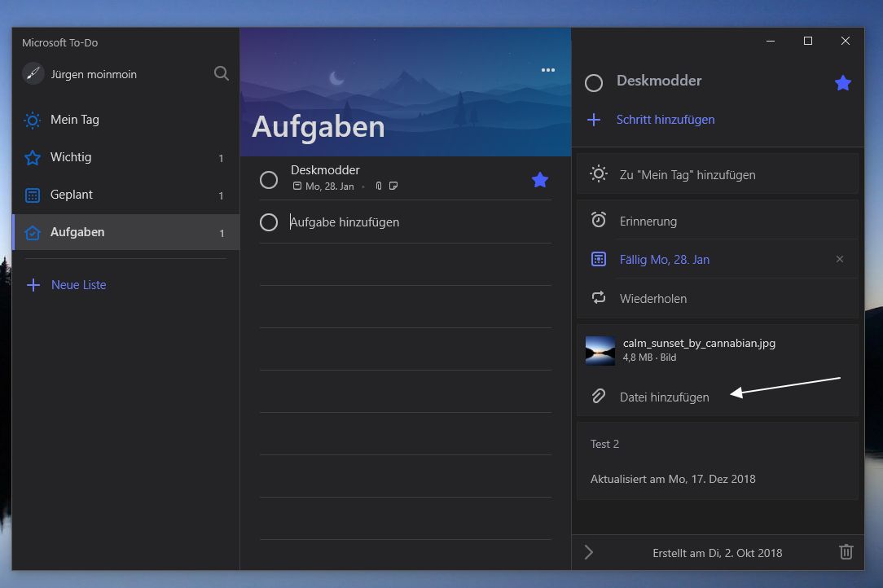
Task: Click the paperclip icon beside Datei hinzufügen
Action: [x=598, y=396]
